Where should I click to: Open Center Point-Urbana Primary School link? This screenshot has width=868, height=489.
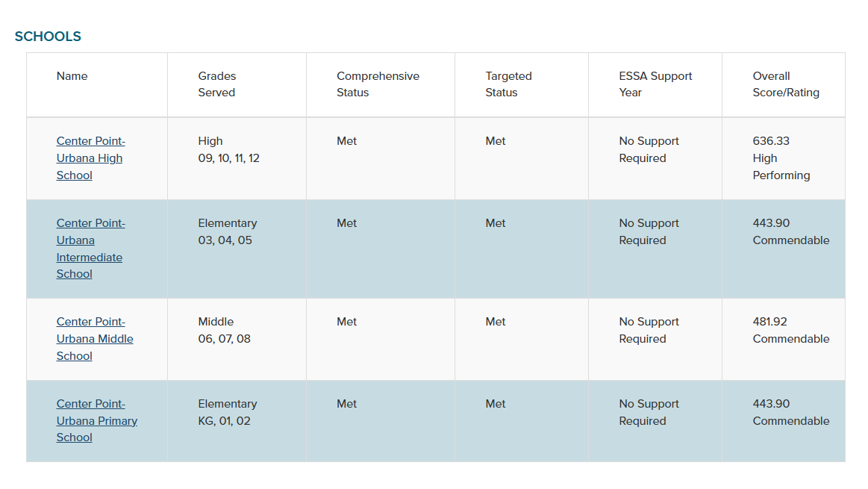(96, 421)
